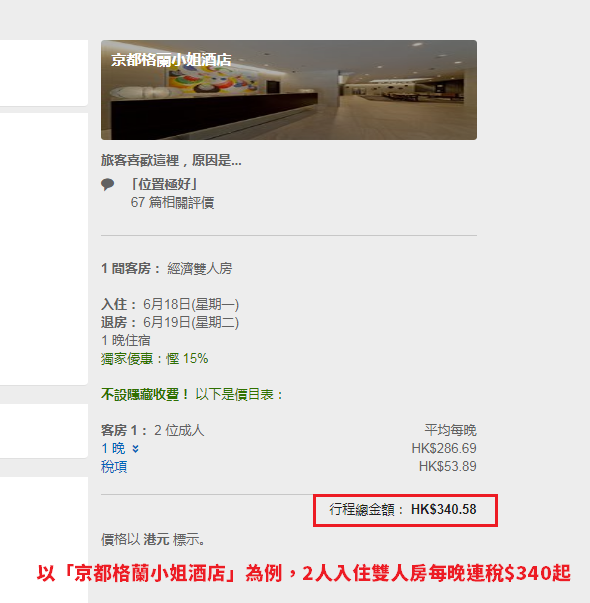Open the 稅項 tax details link
Viewport: 590px width, 603px height.
tap(114, 466)
